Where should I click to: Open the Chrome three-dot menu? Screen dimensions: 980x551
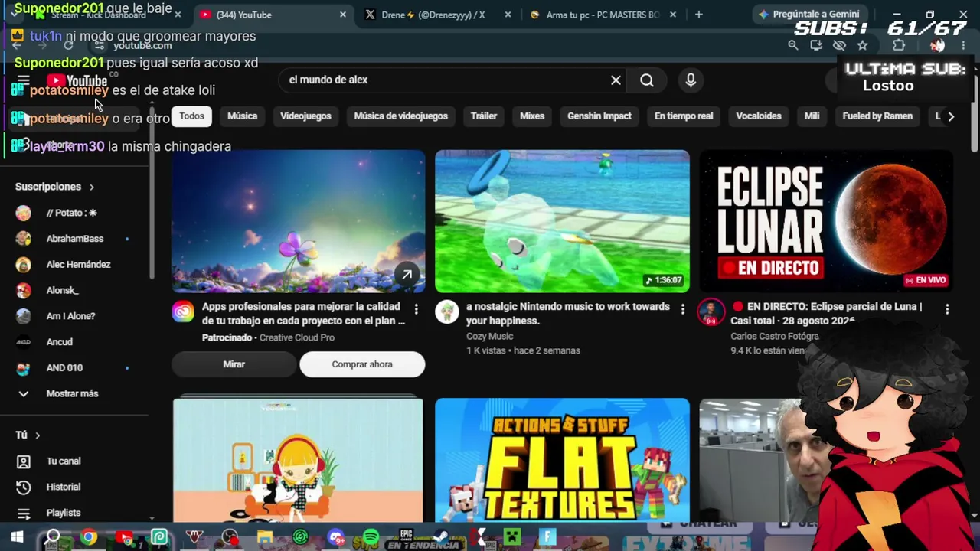(x=963, y=45)
